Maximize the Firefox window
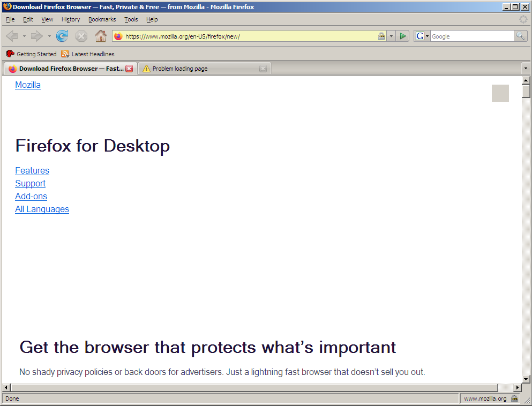Image resolution: width=532 pixels, height=406 pixels. (x=515, y=7)
